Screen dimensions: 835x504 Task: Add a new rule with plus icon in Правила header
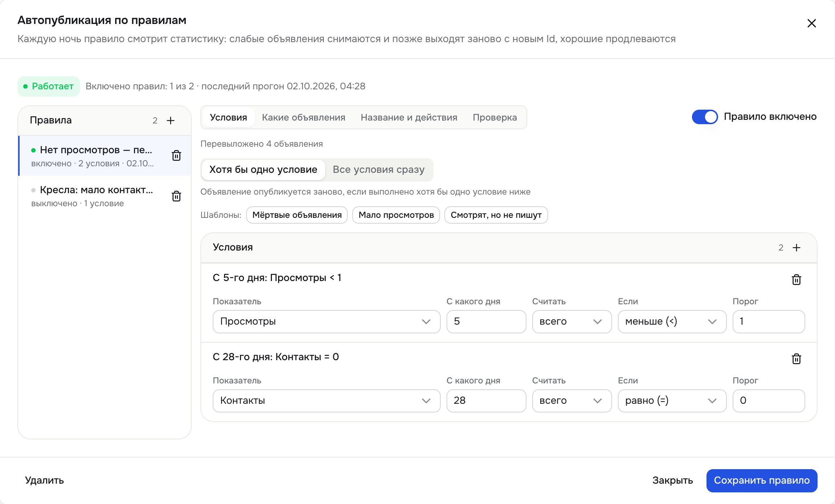pyautogui.click(x=171, y=121)
